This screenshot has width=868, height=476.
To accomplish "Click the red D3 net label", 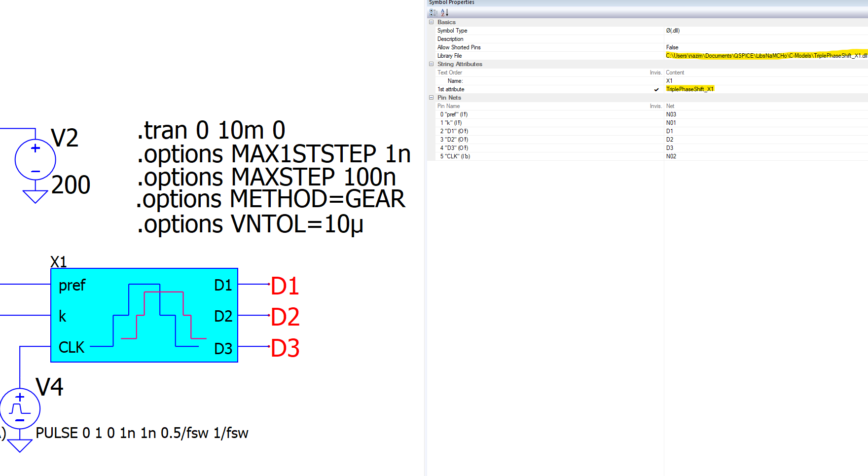I will pyautogui.click(x=285, y=348).
